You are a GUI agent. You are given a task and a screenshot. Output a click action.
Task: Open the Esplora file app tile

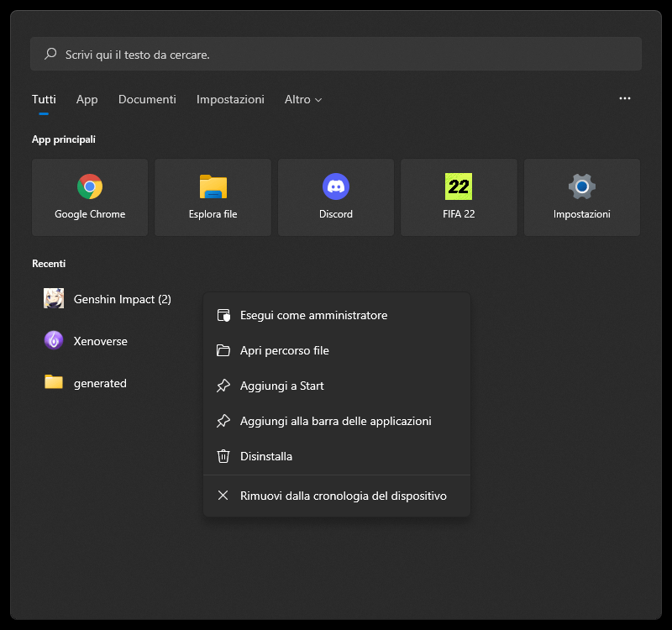[213, 197]
